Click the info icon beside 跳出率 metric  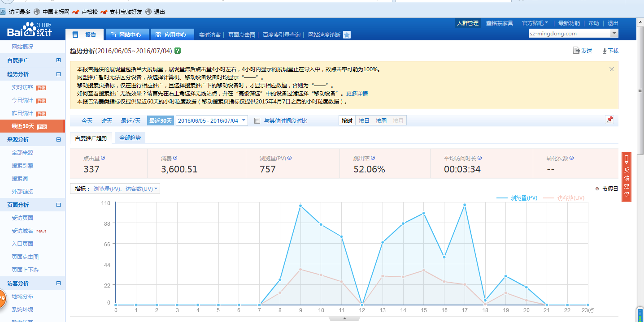pyautogui.click(x=373, y=158)
